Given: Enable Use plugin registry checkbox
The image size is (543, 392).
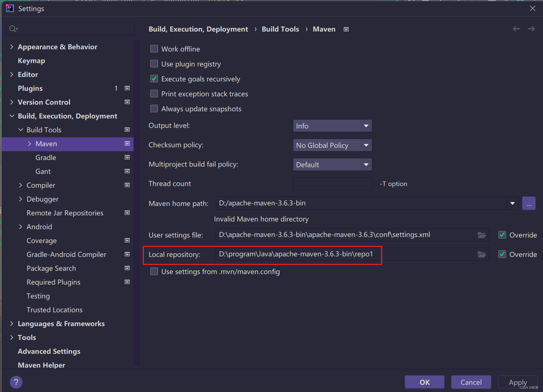Looking at the screenshot, I should pyautogui.click(x=154, y=64).
